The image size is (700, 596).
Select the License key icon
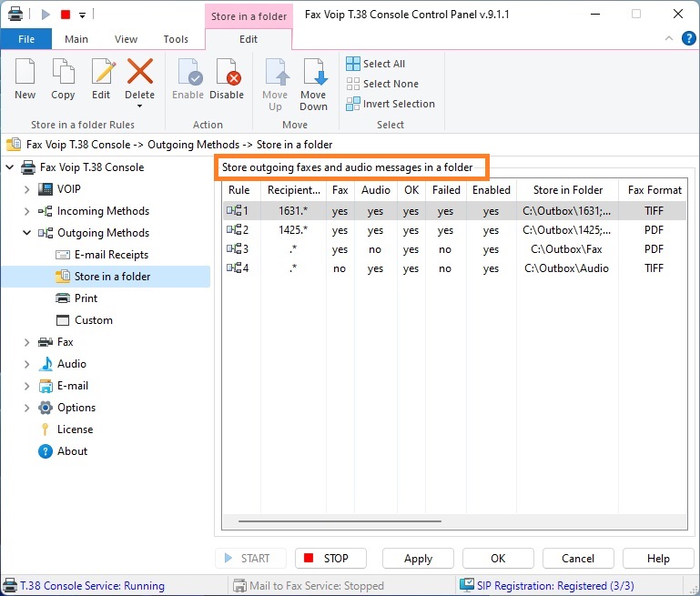46,429
